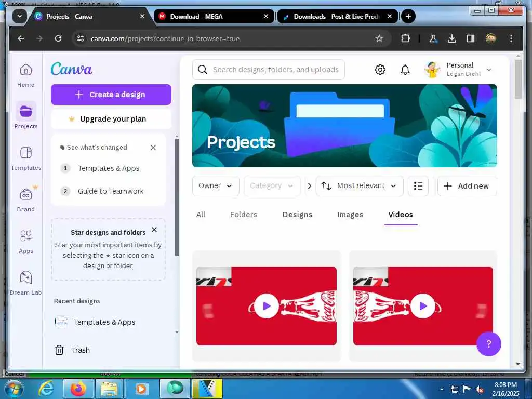Switch to the Folders tab
The width and height of the screenshot is (532, 399).
[244, 215]
